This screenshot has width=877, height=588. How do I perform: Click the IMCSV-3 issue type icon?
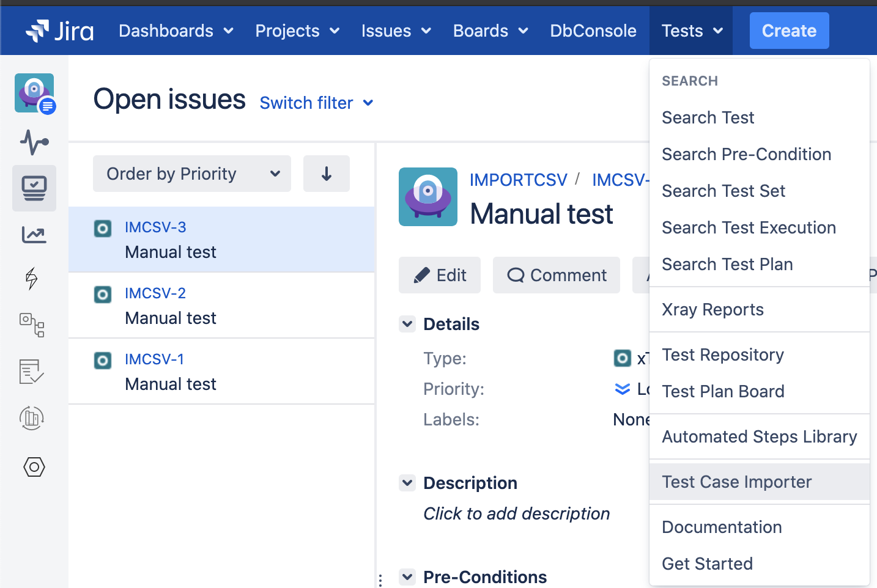coord(103,229)
